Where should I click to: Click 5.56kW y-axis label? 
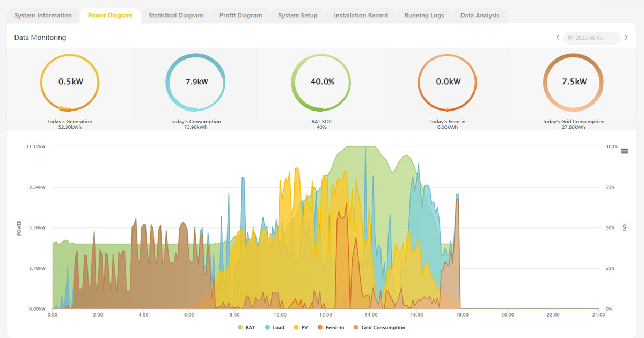37,228
